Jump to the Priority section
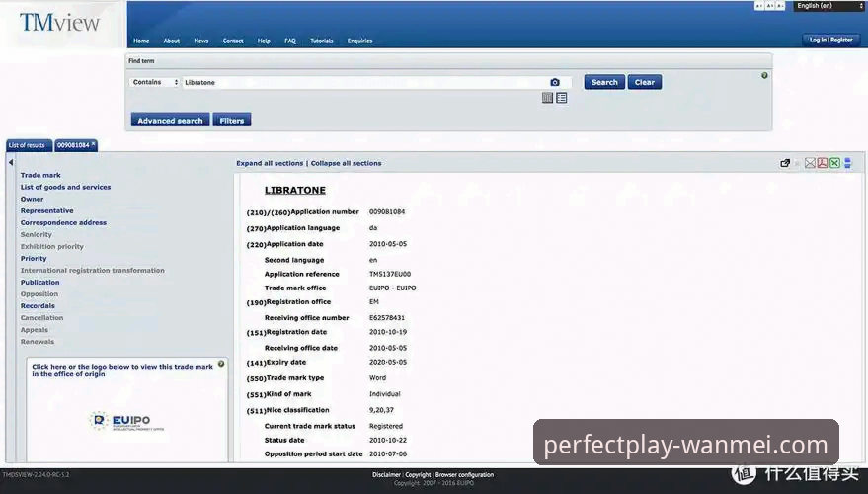 coord(34,259)
